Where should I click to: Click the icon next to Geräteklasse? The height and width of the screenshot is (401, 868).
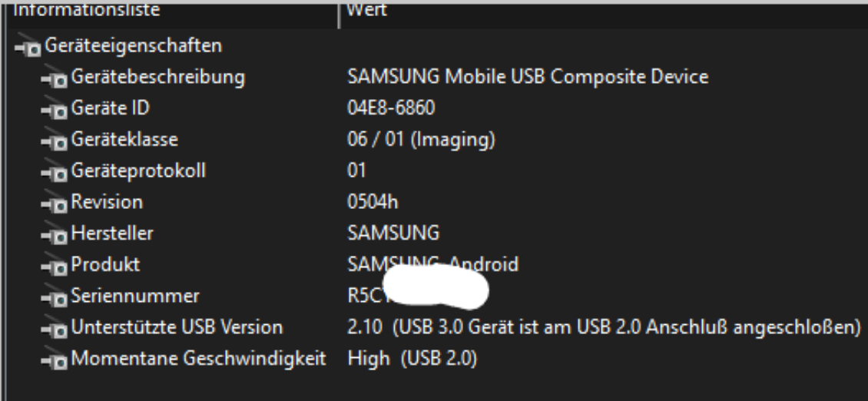point(58,141)
